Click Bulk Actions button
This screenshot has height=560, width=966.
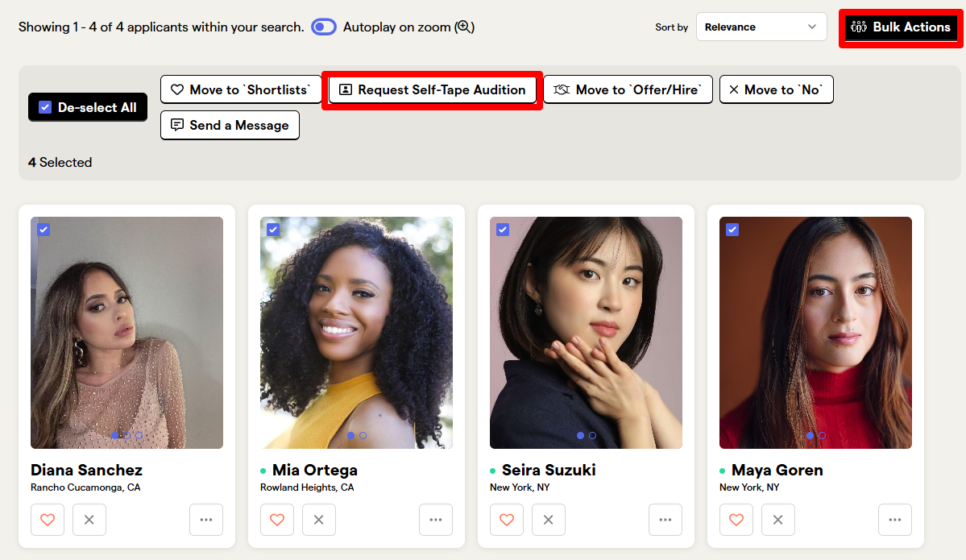pos(901,27)
